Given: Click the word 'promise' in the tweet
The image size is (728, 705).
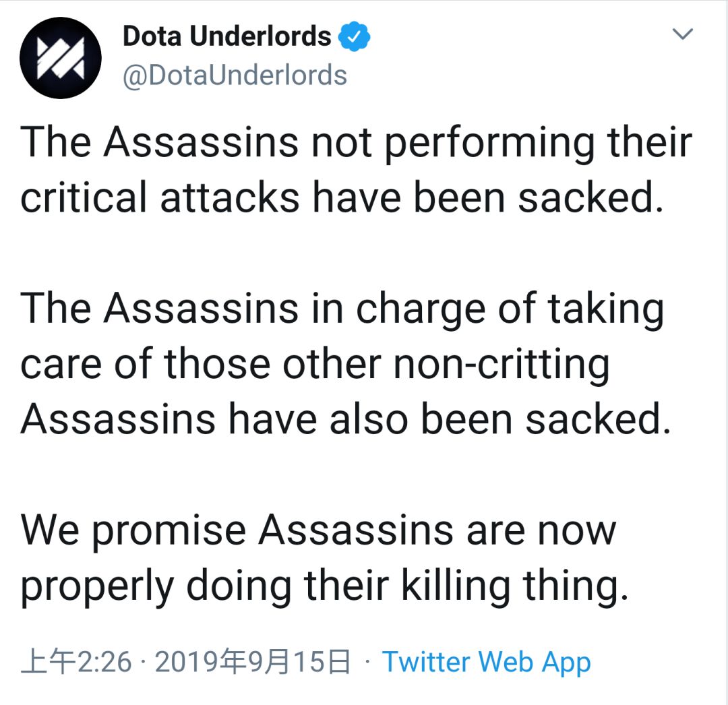Looking at the screenshot, I should [169, 531].
